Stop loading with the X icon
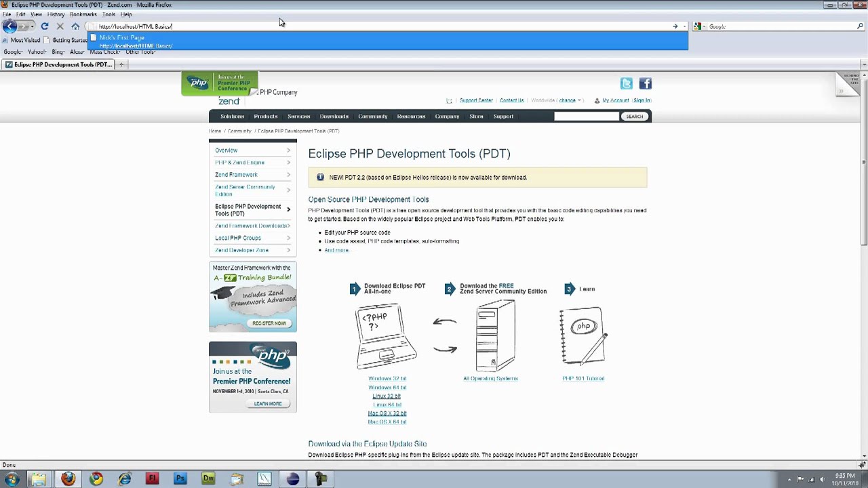Viewport: 868px width, 488px height. click(x=60, y=26)
